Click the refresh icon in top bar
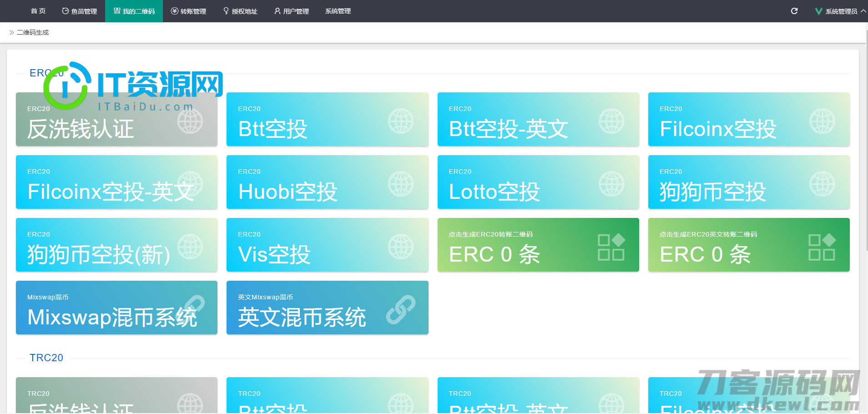 click(794, 11)
